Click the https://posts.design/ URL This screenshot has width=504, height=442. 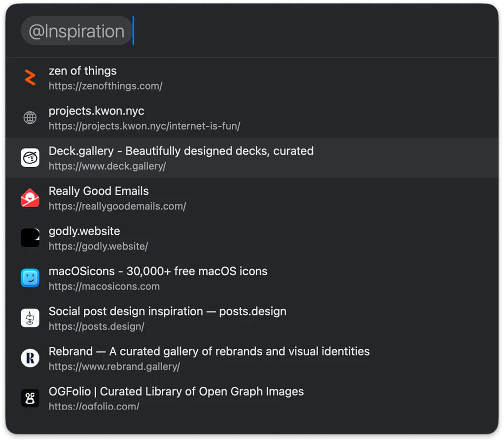[97, 326]
